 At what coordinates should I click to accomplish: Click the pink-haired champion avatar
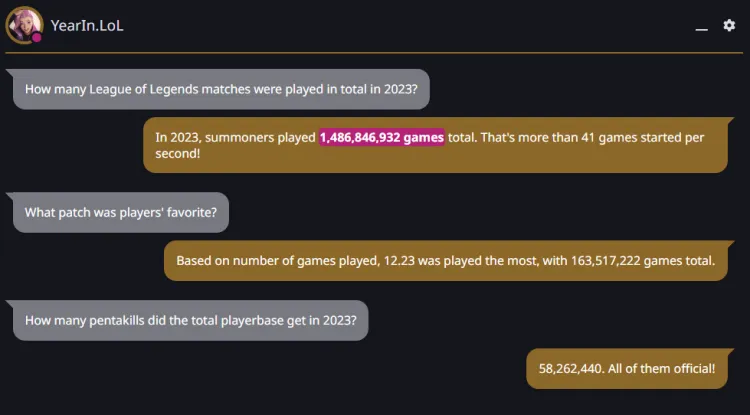(x=24, y=25)
